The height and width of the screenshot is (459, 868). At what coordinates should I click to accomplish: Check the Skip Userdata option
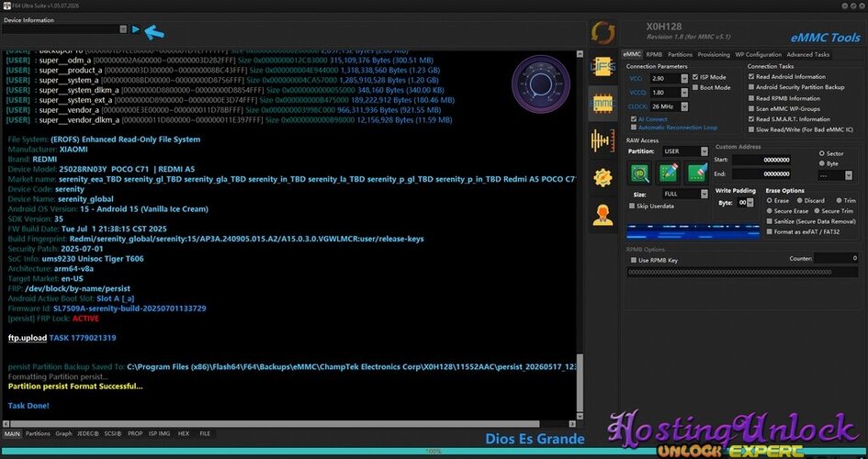(632, 206)
